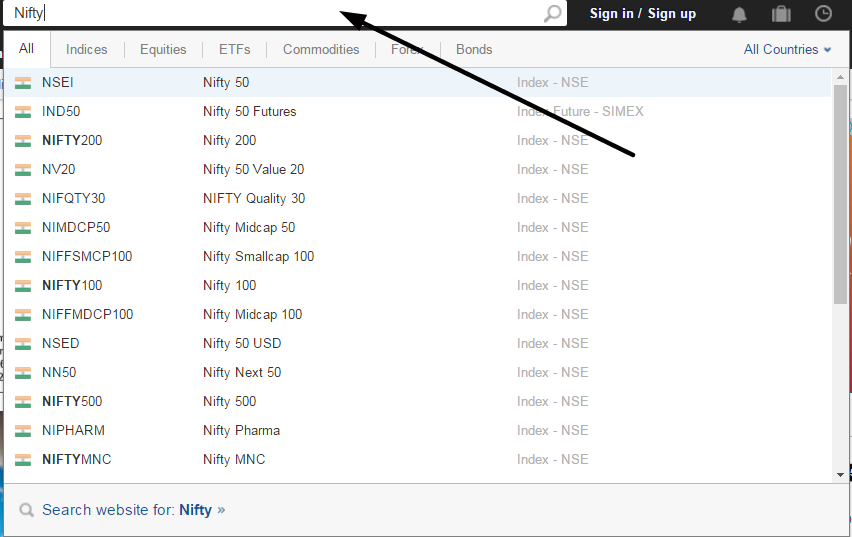
Task: Click the 'Sign up' link
Action: (x=672, y=14)
